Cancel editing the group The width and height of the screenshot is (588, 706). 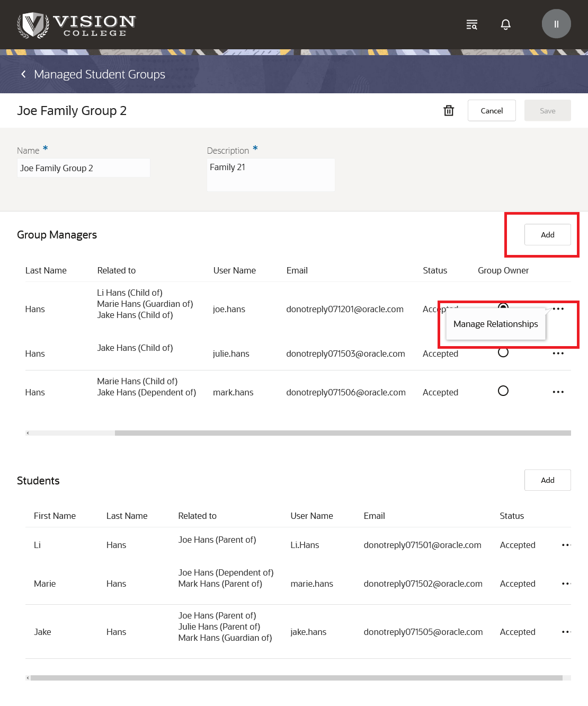[x=492, y=110]
